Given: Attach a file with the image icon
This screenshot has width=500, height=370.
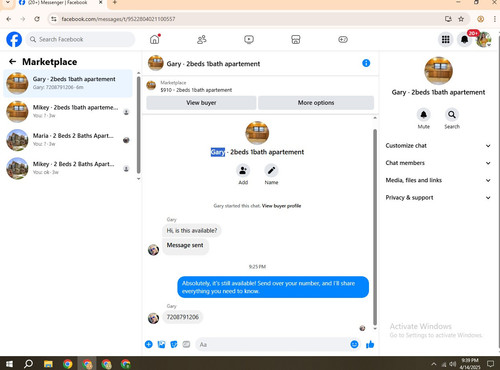Looking at the screenshot, I should coord(161,344).
